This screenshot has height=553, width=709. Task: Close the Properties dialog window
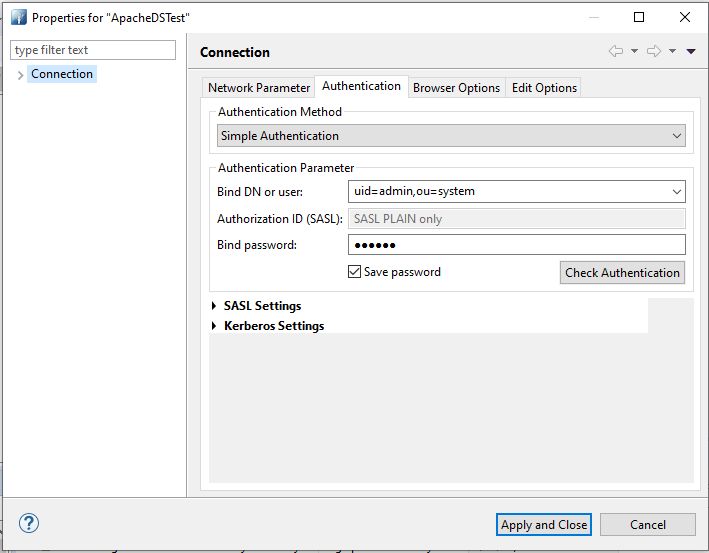pos(685,17)
